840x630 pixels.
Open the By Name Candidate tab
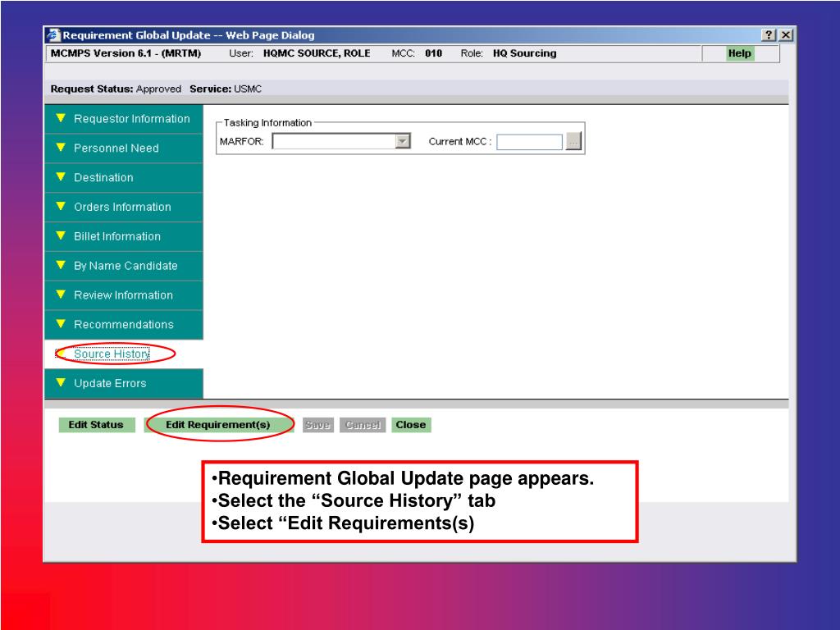click(124, 267)
